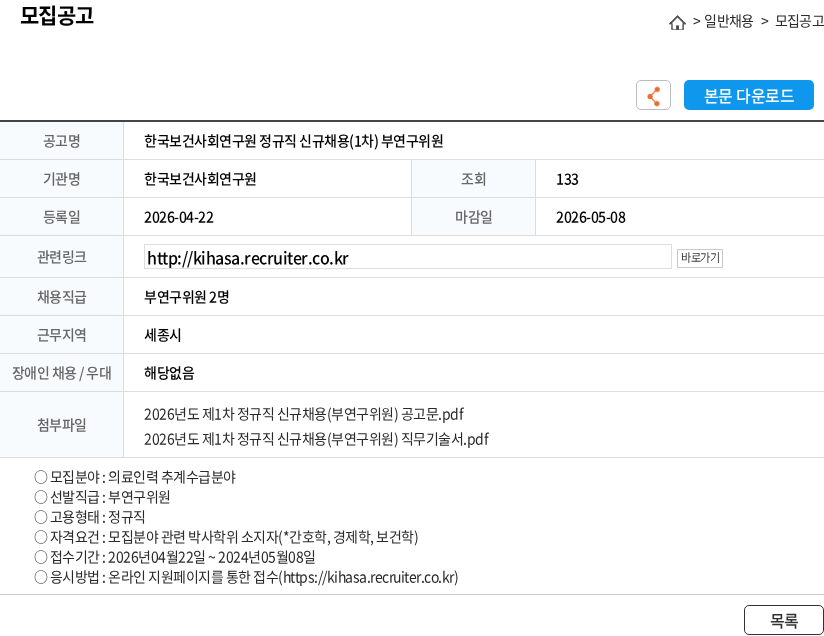
Task: Click the view count 133
Action: pyautogui.click(x=567, y=180)
